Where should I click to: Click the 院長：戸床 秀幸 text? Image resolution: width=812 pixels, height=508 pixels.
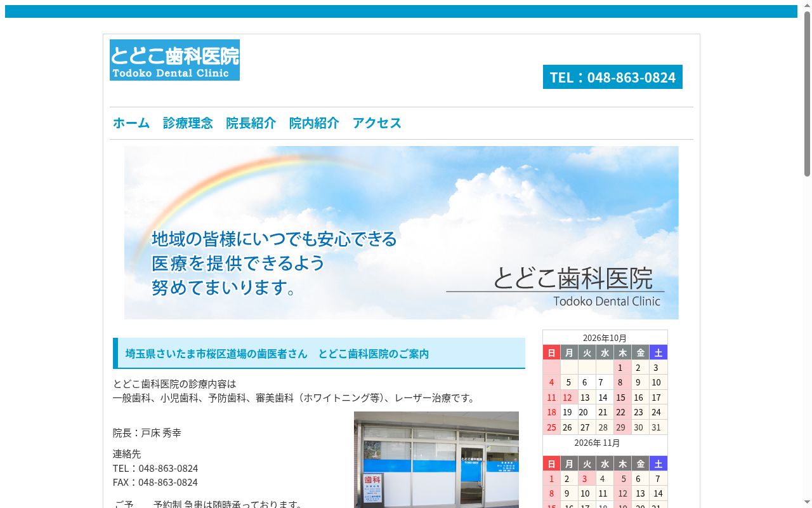point(147,432)
